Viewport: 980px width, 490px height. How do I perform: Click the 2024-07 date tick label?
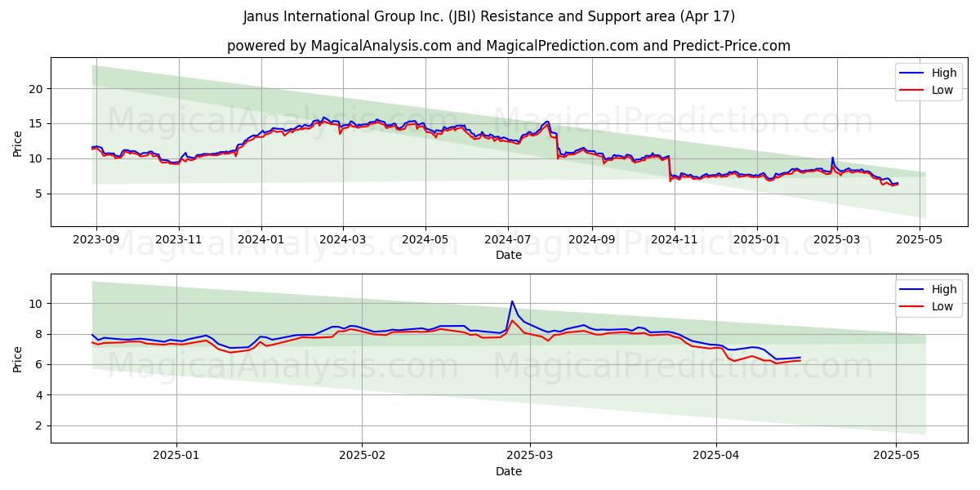(507, 240)
